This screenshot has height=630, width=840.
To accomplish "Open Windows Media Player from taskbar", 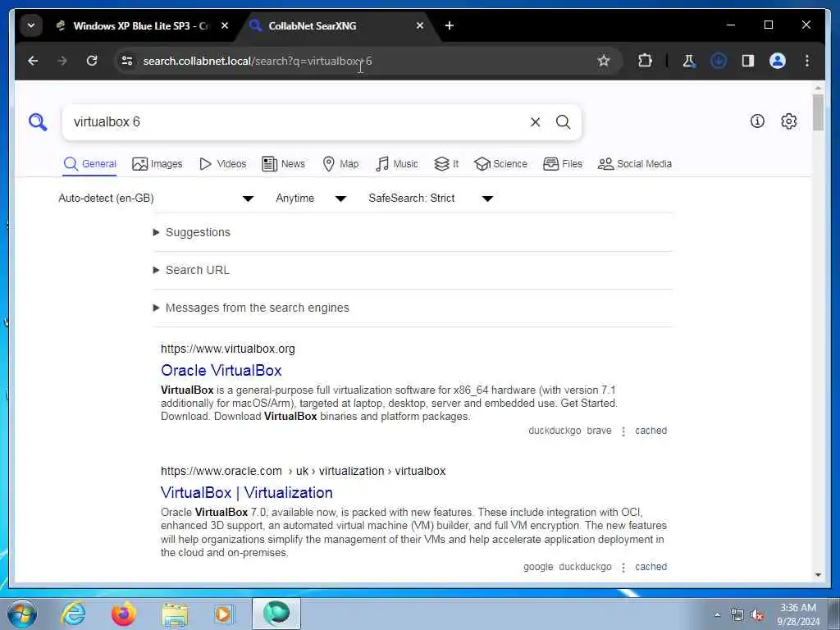I will coord(224,614).
